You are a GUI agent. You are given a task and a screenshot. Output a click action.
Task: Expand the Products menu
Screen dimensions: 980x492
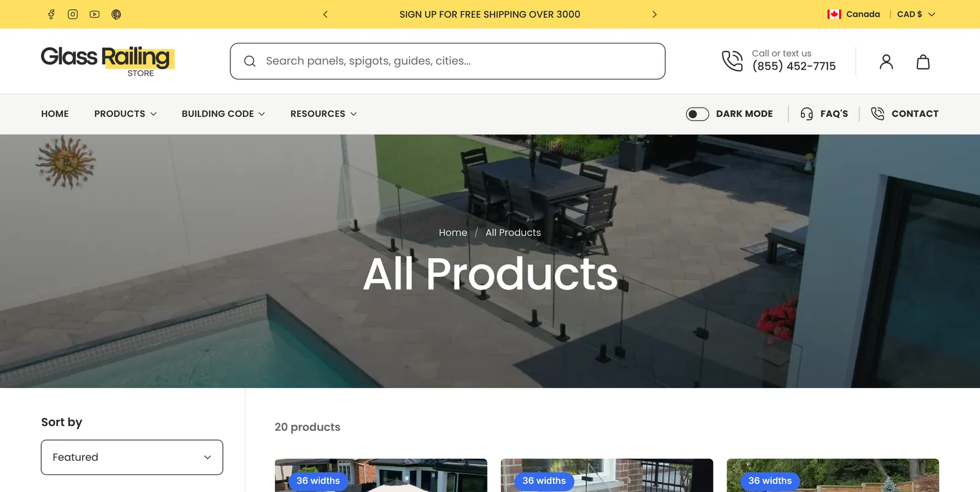coord(126,114)
